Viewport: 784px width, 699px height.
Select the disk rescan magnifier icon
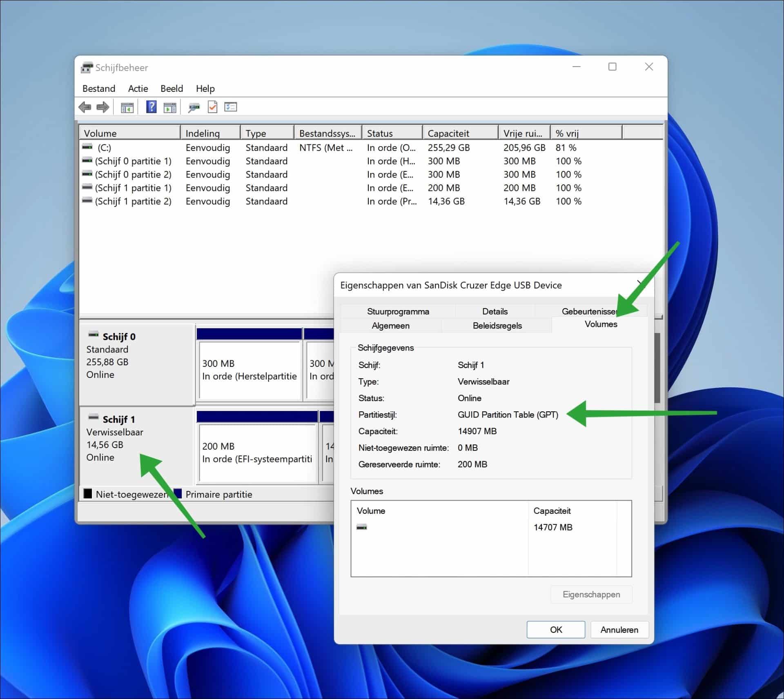point(194,107)
